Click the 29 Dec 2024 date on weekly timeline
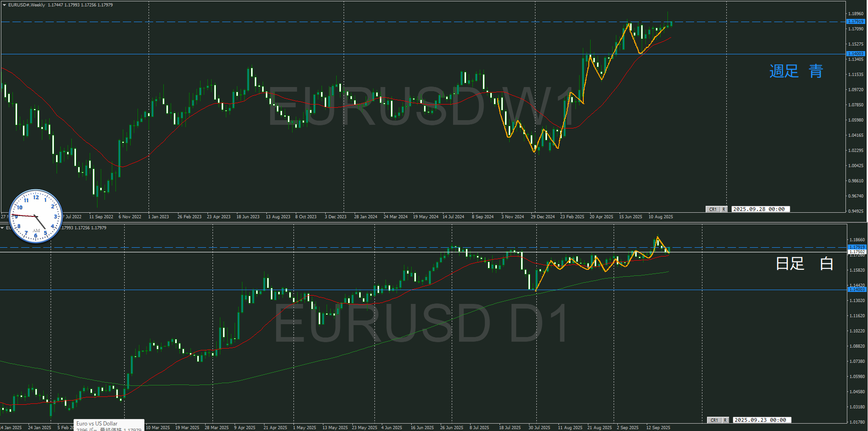This screenshot has width=868, height=431. (542, 217)
